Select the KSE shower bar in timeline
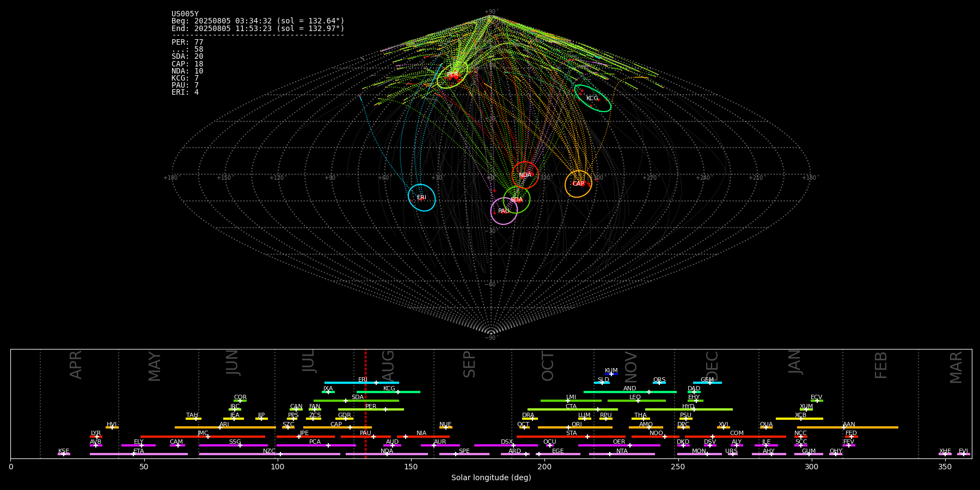Screen dimensions: 980x490 (64, 454)
